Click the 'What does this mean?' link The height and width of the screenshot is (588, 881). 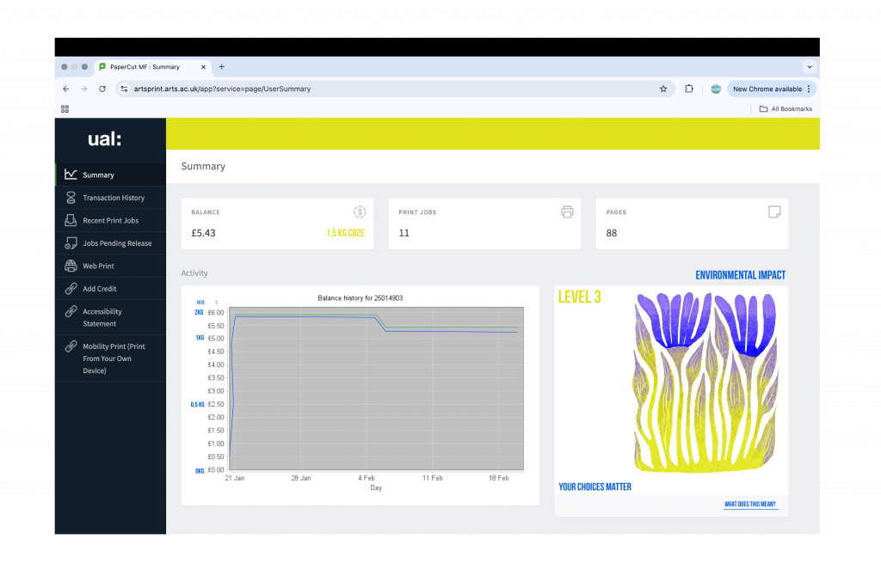point(750,505)
